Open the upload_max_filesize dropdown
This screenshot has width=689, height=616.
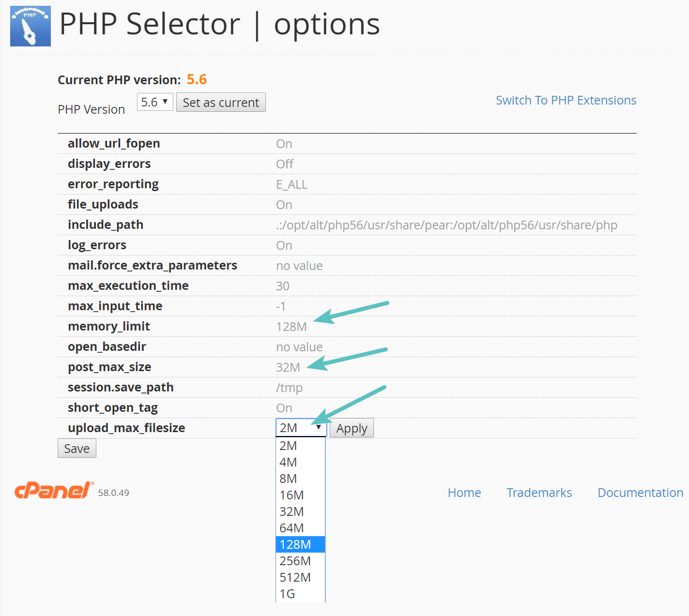point(301,427)
